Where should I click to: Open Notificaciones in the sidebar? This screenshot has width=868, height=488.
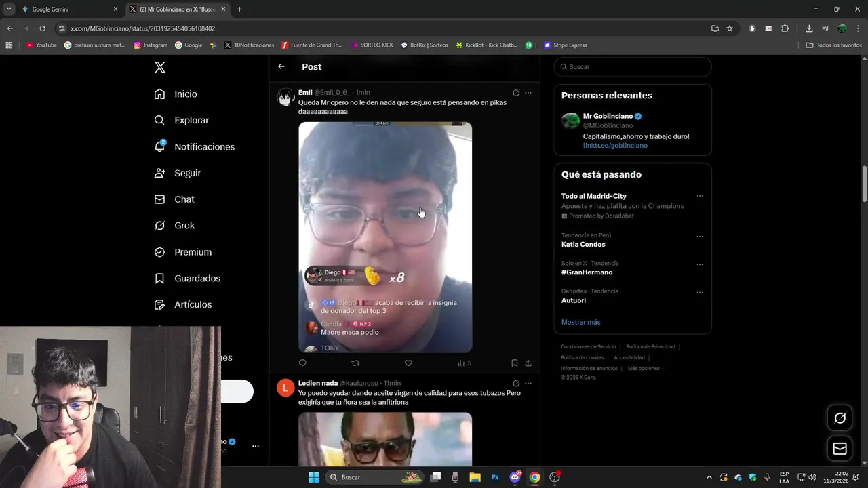point(194,146)
